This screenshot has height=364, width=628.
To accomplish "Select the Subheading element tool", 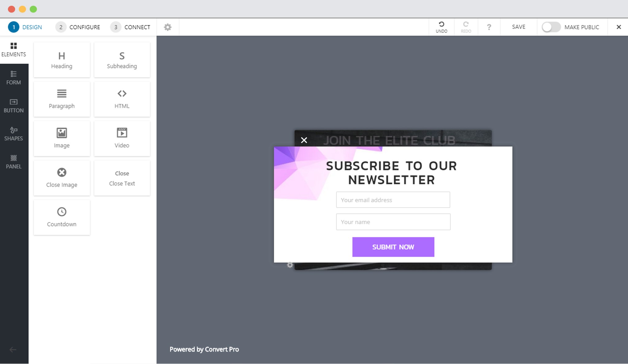I will coord(122,59).
